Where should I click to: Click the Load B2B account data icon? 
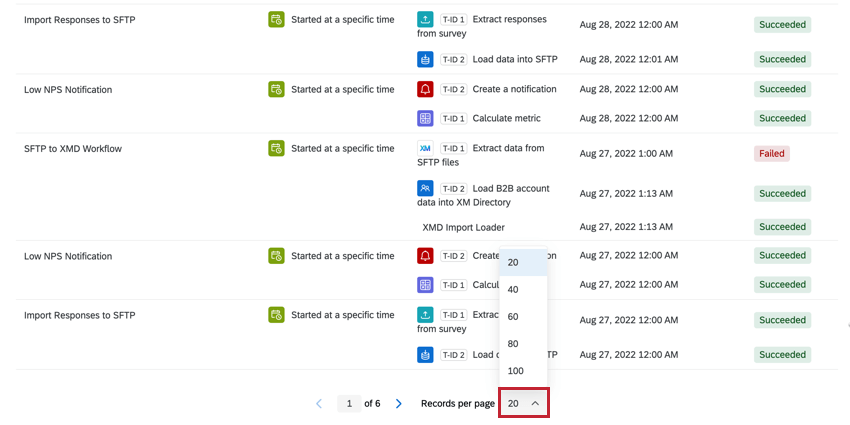[425, 188]
